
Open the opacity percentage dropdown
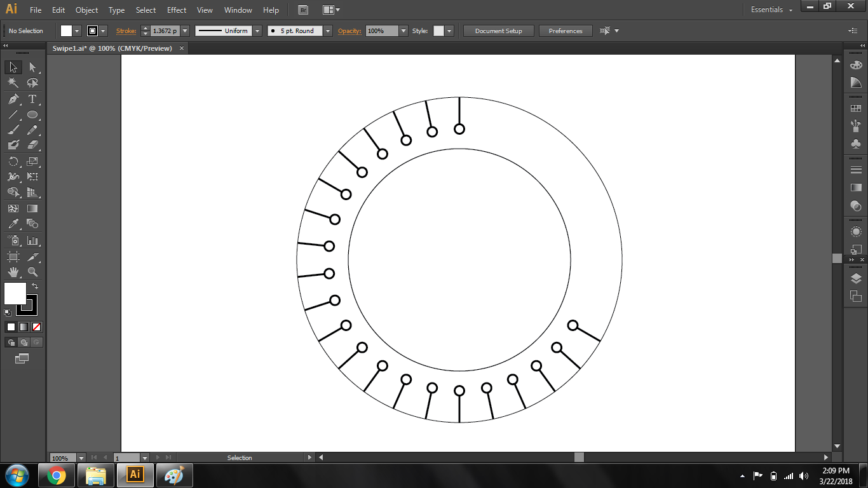[403, 30]
